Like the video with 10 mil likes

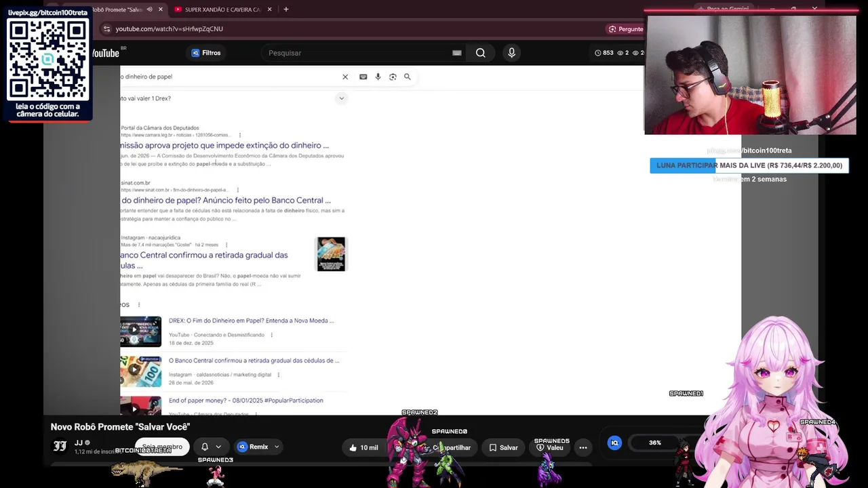click(364, 447)
